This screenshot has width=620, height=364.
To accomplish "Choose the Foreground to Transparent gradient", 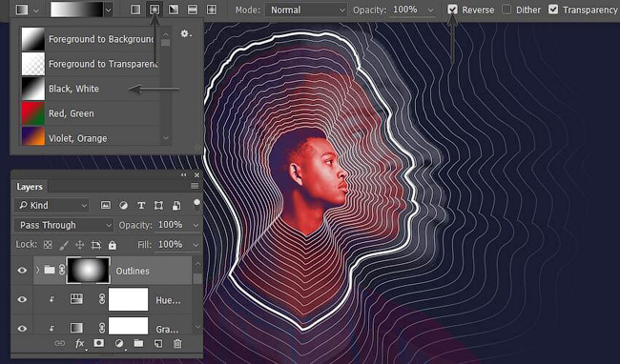I will click(x=91, y=64).
